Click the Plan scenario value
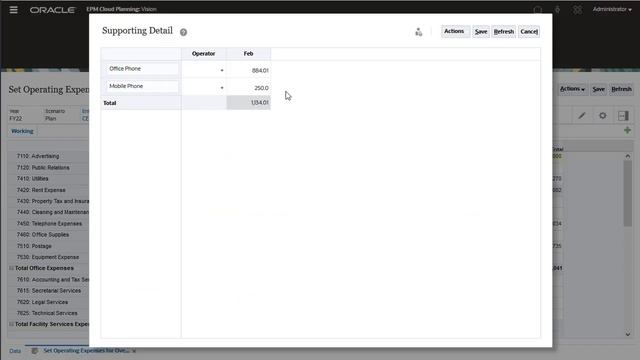The height and width of the screenshot is (360, 640). 51,119
